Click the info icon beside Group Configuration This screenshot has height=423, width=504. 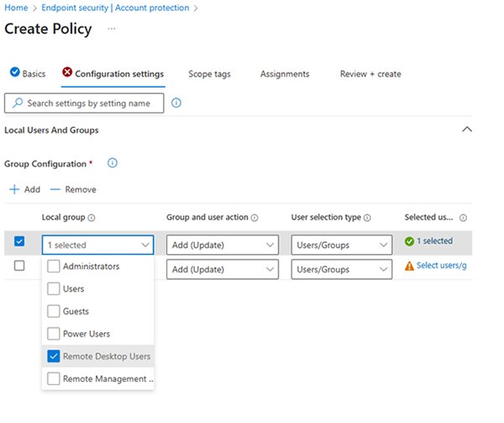[113, 163]
